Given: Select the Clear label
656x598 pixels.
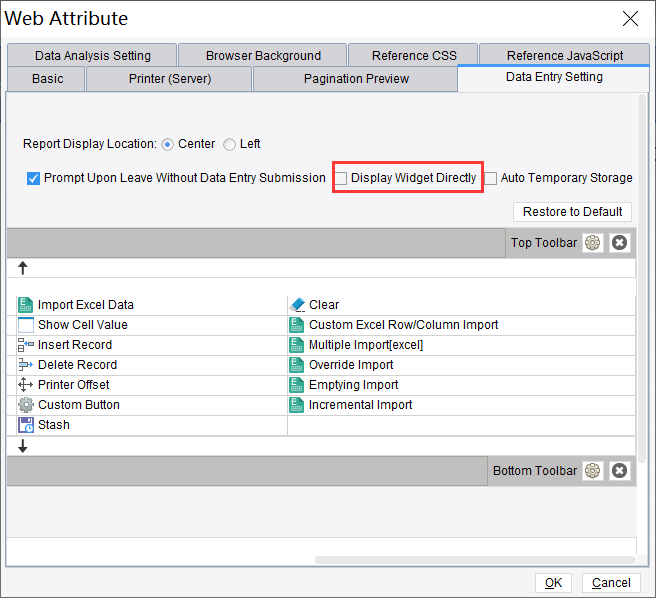Looking at the screenshot, I should click(324, 305).
